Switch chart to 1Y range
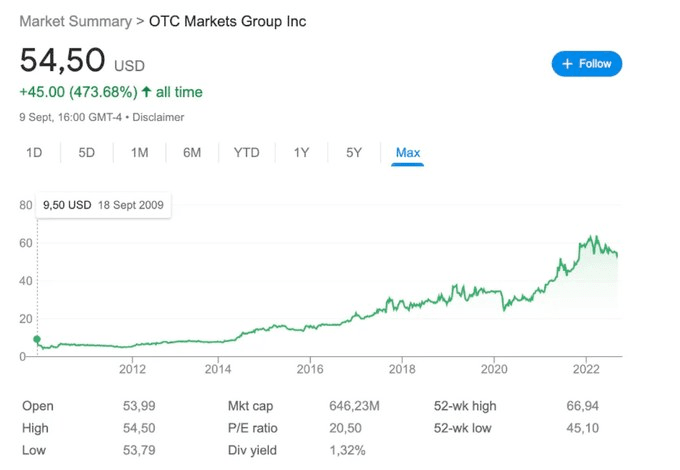 tap(301, 153)
